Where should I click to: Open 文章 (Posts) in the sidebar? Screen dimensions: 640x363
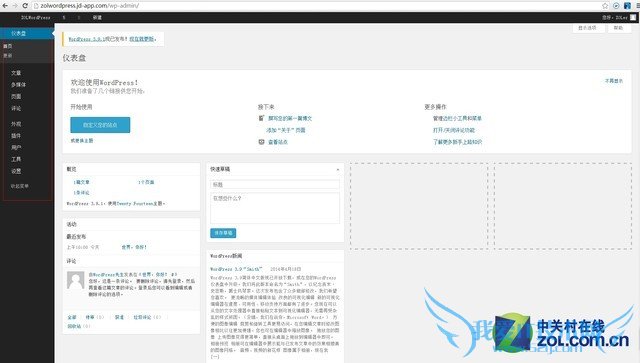(x=16, y=73)
